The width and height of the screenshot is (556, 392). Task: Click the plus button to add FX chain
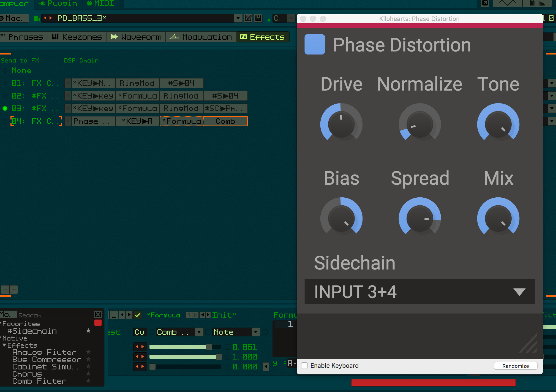click(14, 290)
